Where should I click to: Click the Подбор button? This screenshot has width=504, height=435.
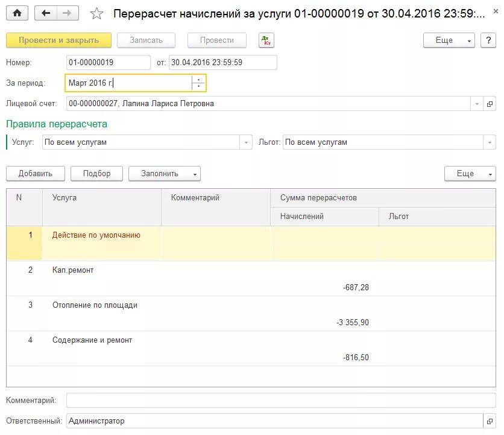coord(96,174)
